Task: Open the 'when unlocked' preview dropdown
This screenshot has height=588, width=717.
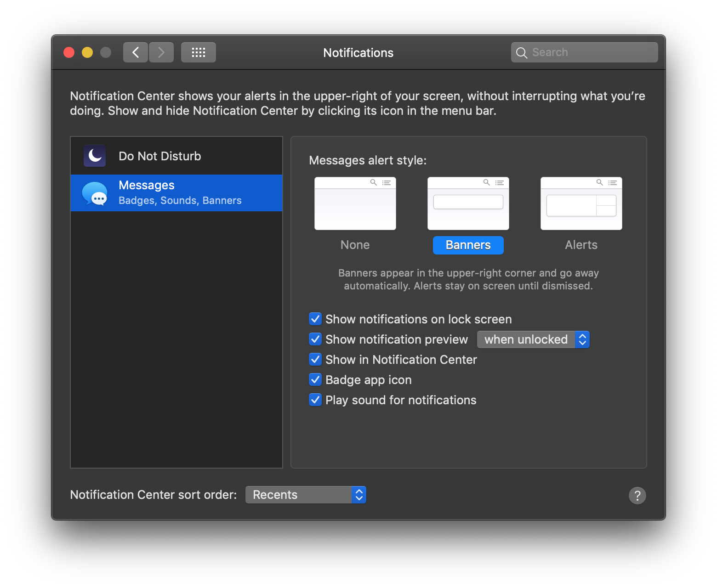Action: (x=533, y=339)
